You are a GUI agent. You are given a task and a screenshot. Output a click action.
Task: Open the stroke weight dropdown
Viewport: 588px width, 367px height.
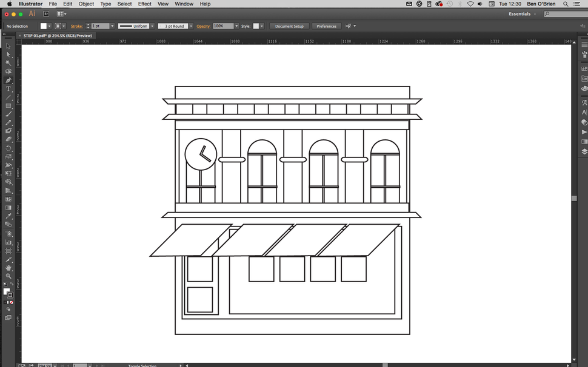(x=112, y=26)
